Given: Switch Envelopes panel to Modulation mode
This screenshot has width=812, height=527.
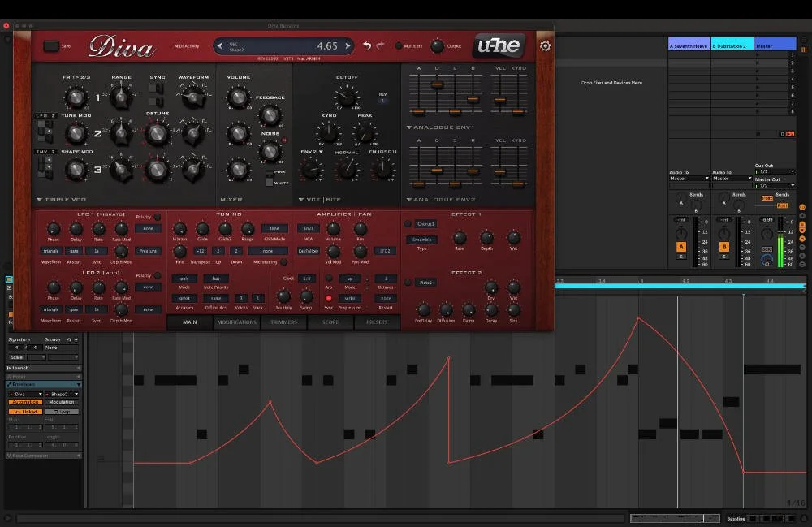Looking at the screenshot, I should [60, 402].
